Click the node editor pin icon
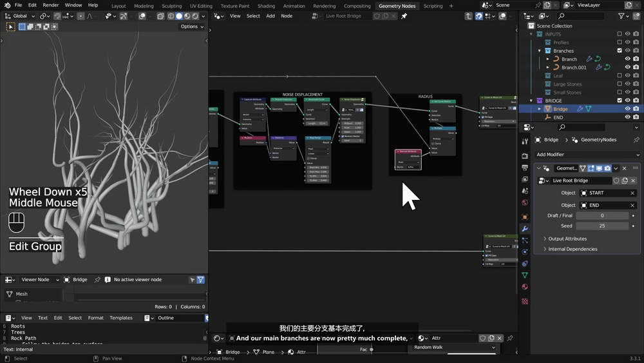 pyautogui.click(x=404, y=16)
